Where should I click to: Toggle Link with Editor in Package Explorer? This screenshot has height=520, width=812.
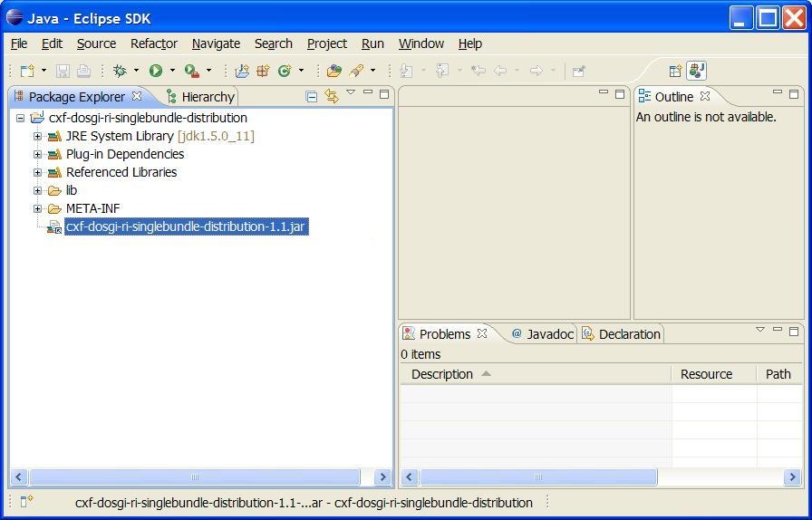pos(331,97)
